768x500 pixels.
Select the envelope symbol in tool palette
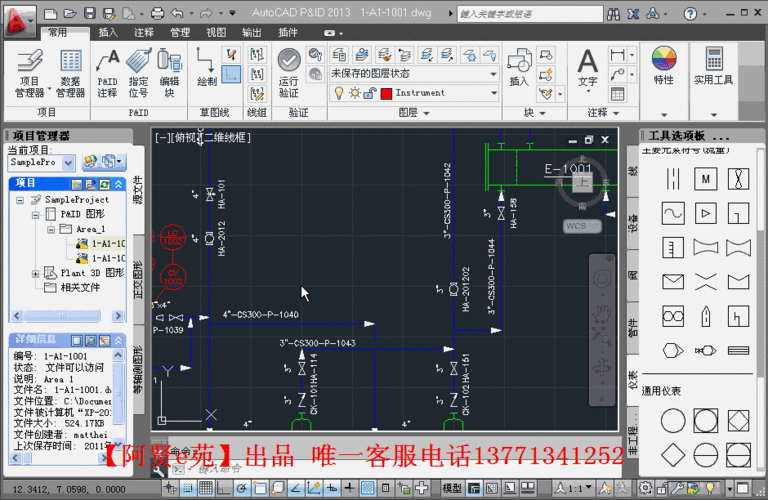tap(673, 282)
